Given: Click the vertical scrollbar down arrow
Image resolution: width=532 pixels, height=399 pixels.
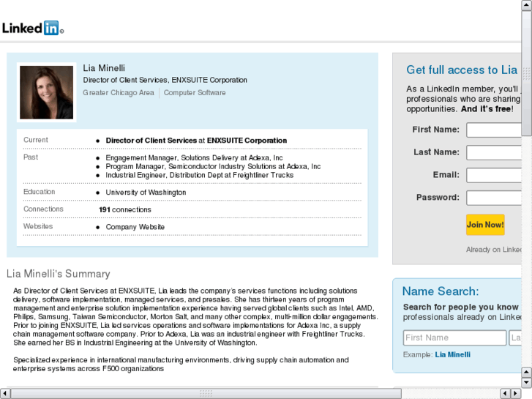Looking at the screenshot, I should (x=527, y=382).
